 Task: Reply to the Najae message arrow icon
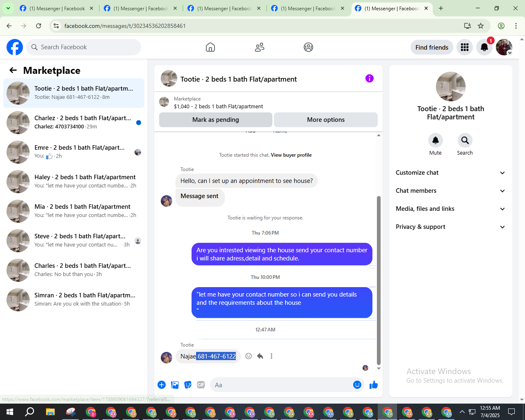click(x=260, y=356)
